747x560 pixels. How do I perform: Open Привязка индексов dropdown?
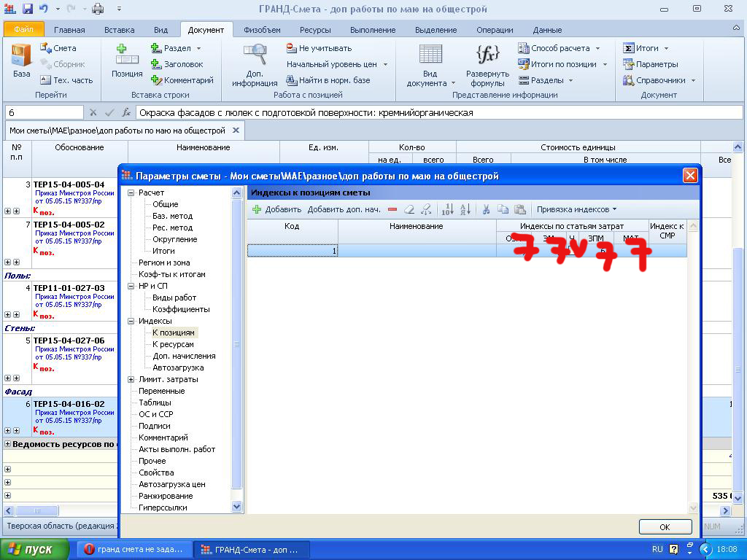(x=576, y=209)
